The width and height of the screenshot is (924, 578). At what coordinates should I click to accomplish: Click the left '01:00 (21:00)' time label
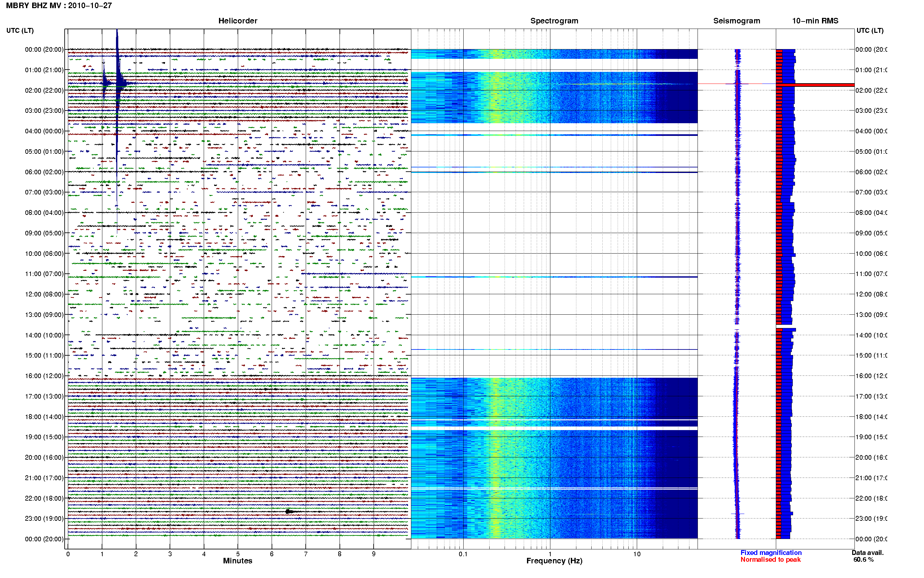pos(44,70)
